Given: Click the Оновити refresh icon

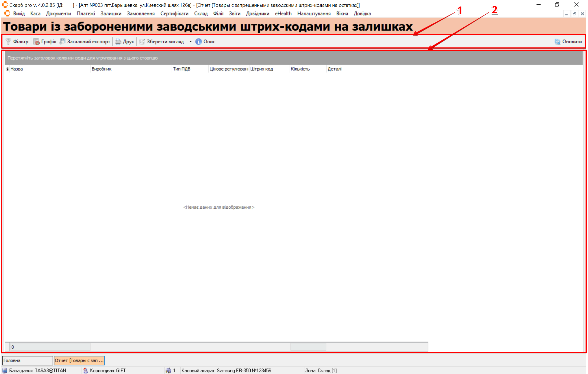Looking at the screenshot, I should point(557,41).
